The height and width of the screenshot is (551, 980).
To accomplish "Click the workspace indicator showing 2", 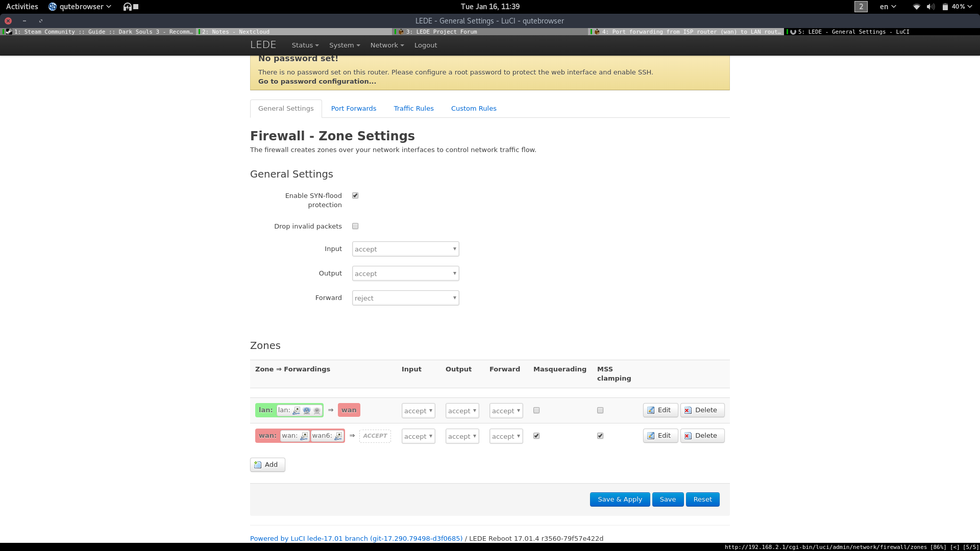I will pyautogui.click(x=861, y=7).
